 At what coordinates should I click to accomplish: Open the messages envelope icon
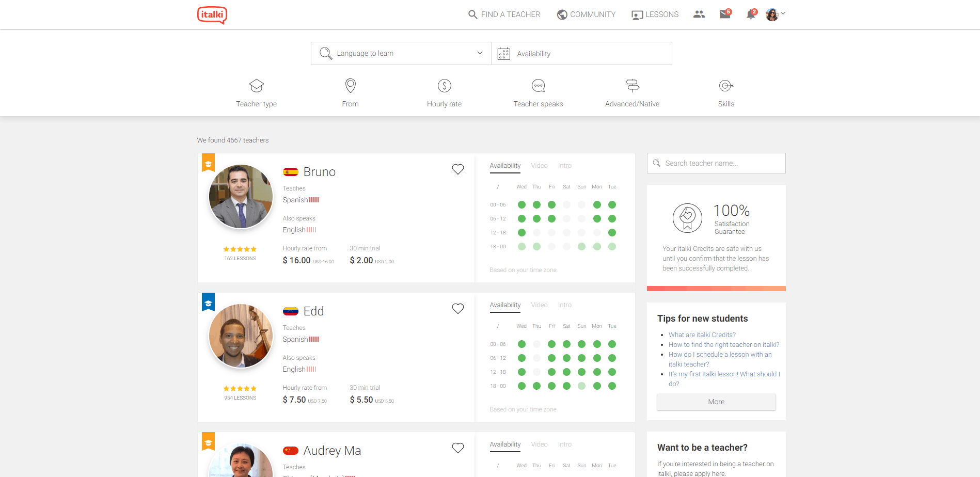(725, 14)
